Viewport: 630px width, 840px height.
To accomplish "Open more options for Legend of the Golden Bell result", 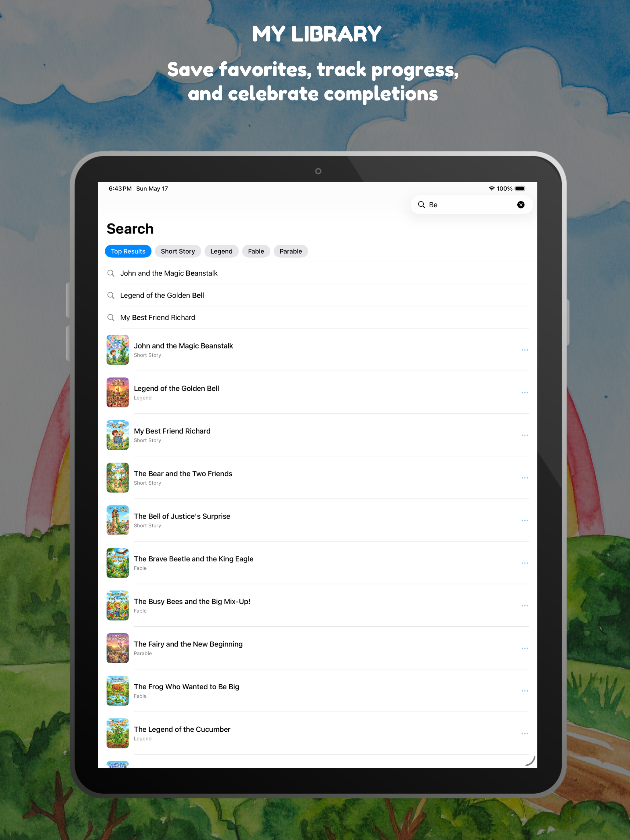I will (x=524, y=392).
